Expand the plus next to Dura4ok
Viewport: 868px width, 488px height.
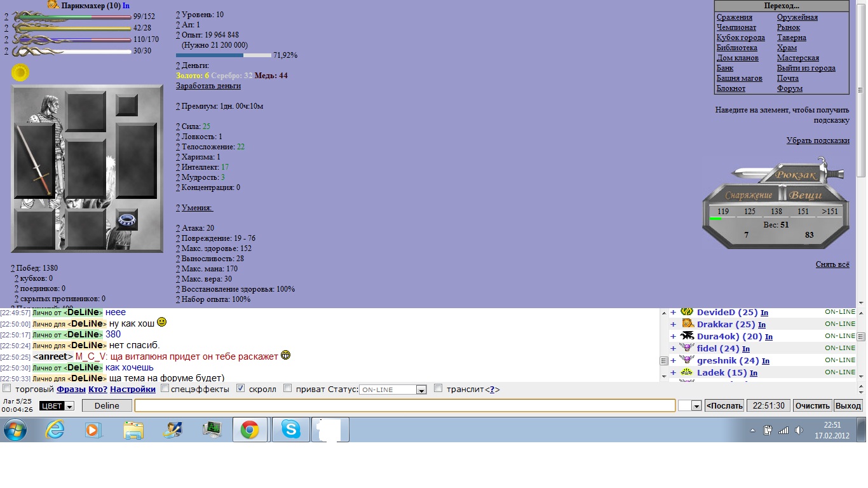[x=673, y=336]
